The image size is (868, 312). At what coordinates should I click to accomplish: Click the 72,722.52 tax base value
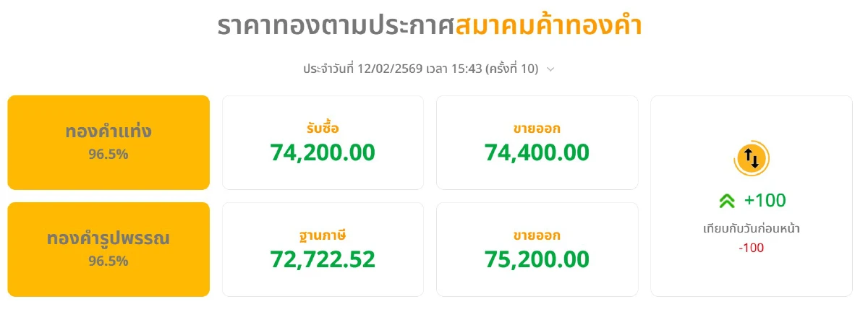pos(323,259)
